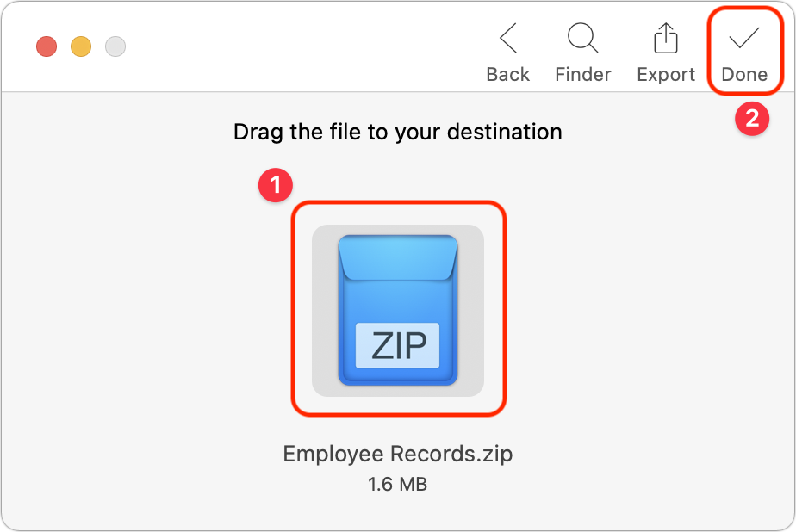796x532 pixels.
Task: Click the light flap of the archive icon
Action: (x=398, y=257)
